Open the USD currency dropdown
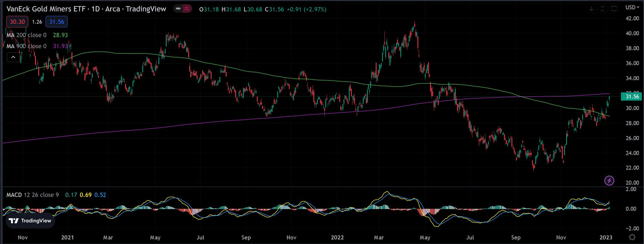Image resolution: width=644 pixels, height=244 pixels. coord(632,8)
